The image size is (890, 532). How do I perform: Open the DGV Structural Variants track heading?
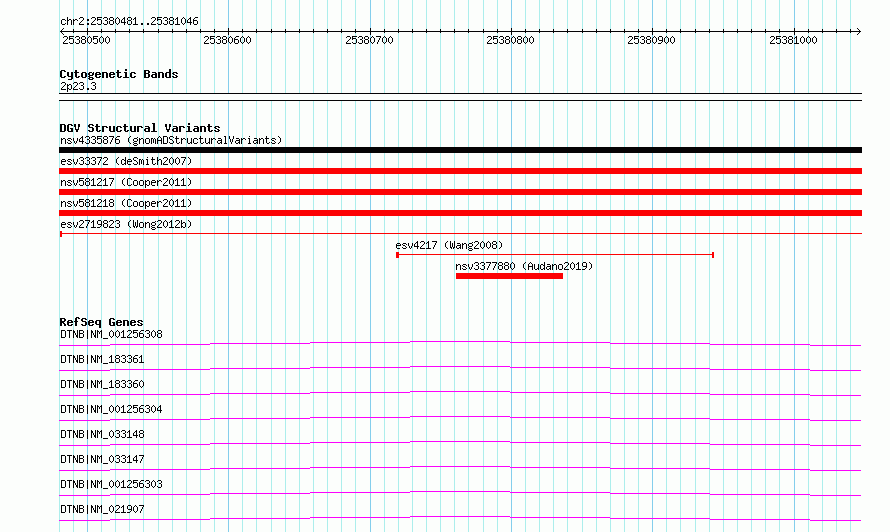point(140,128)
